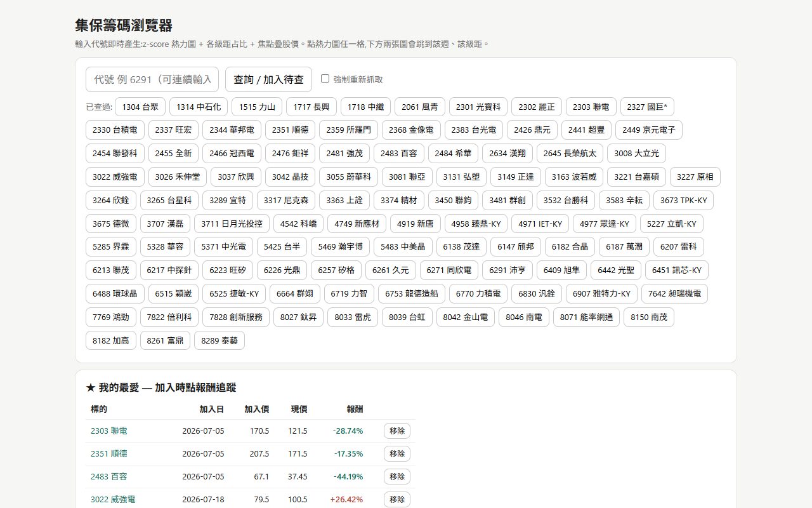
Task: Click the 8289 泰藝 chip
Action: pyautogui.click(x=219, y=340)
